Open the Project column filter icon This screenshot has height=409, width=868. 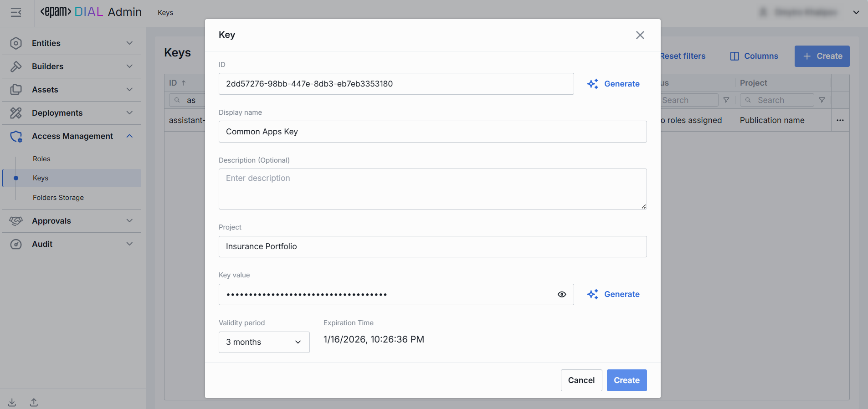click(822, 100)
